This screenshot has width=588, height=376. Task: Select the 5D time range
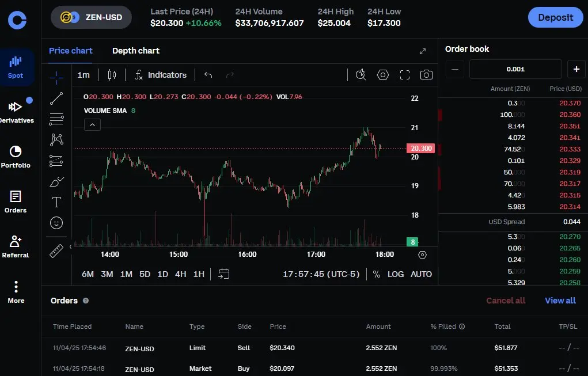point(145,275)
